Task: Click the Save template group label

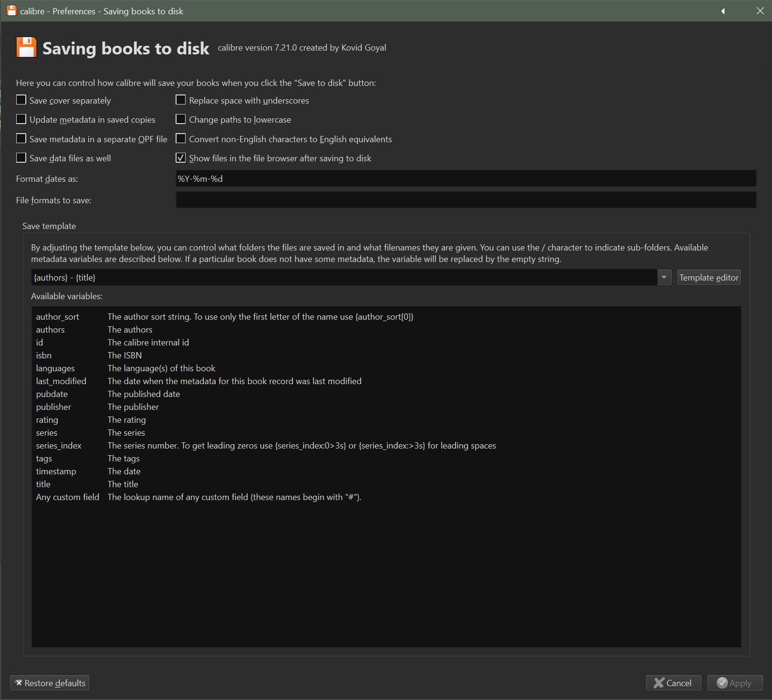Action: 49,226
